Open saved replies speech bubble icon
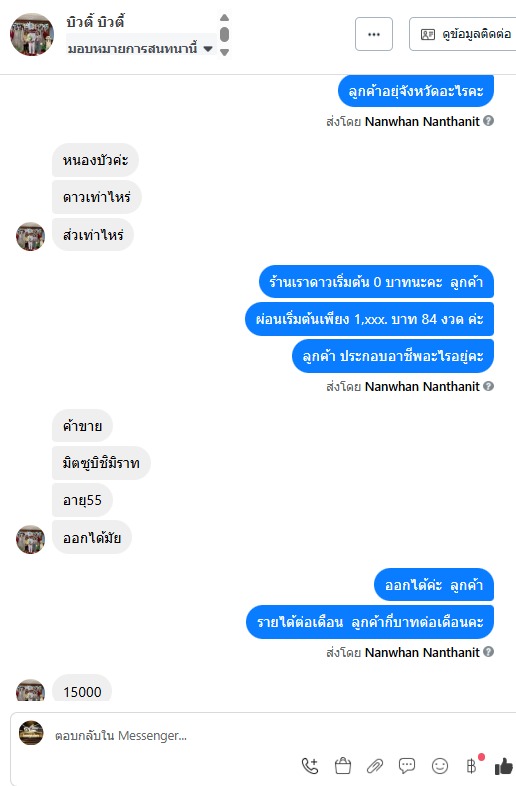This screenshot has height=786, width=516. click(x=407, y=765)
